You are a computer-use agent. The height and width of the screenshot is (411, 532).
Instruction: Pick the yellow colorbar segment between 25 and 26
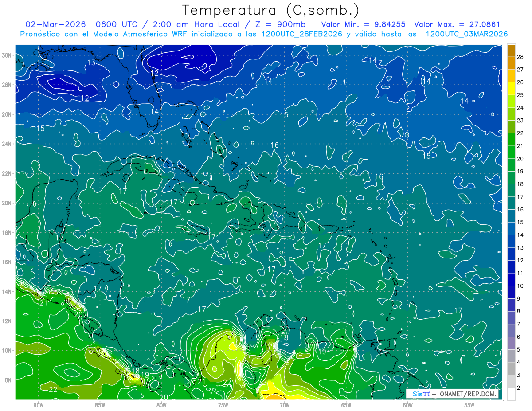click(x=511, y=89)
